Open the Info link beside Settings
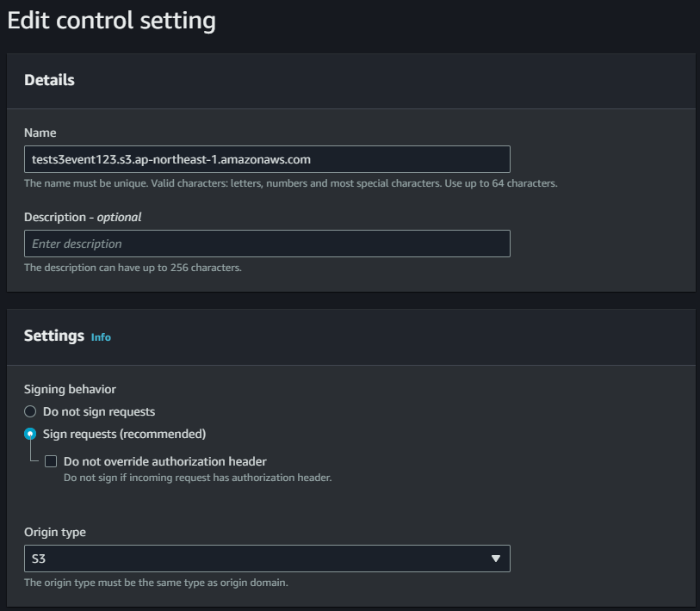Screen dimensions: 700x611 click(101, 337)
